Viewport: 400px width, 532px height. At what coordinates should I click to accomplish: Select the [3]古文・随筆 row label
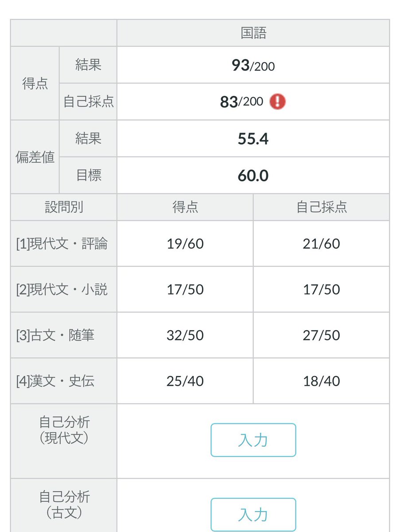tap(55, 335)
